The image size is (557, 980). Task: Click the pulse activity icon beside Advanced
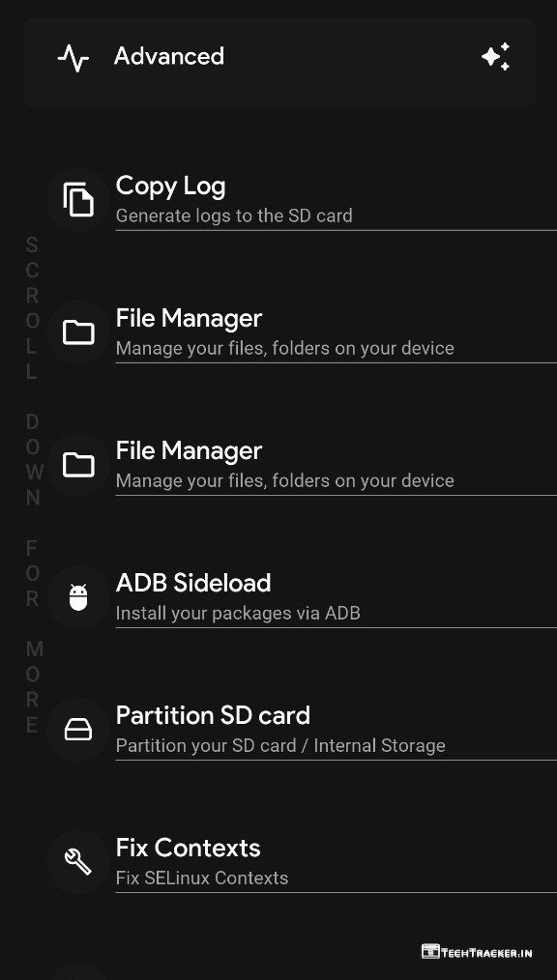pyautogui.click(x=73, y=58)
